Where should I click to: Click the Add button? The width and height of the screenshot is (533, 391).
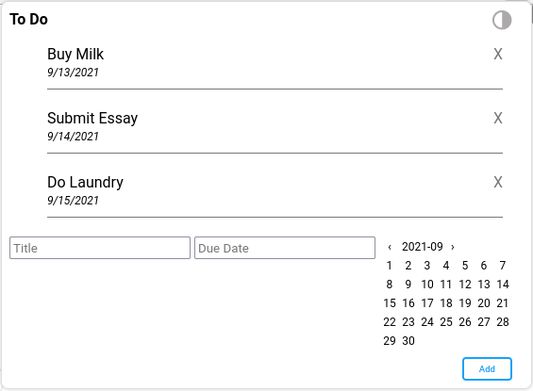tap(487, 369)
